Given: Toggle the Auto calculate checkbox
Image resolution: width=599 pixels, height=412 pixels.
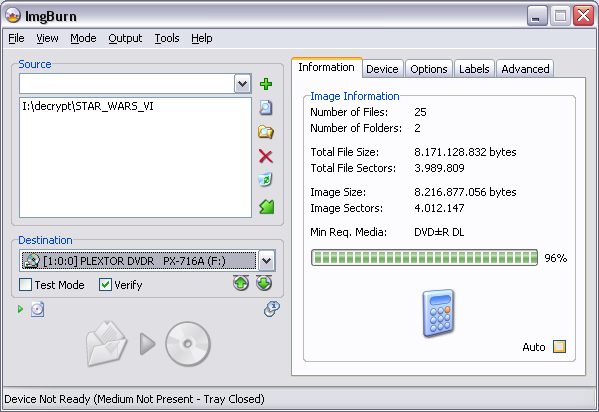Looking at the screenshot, I should click(559, 347).
